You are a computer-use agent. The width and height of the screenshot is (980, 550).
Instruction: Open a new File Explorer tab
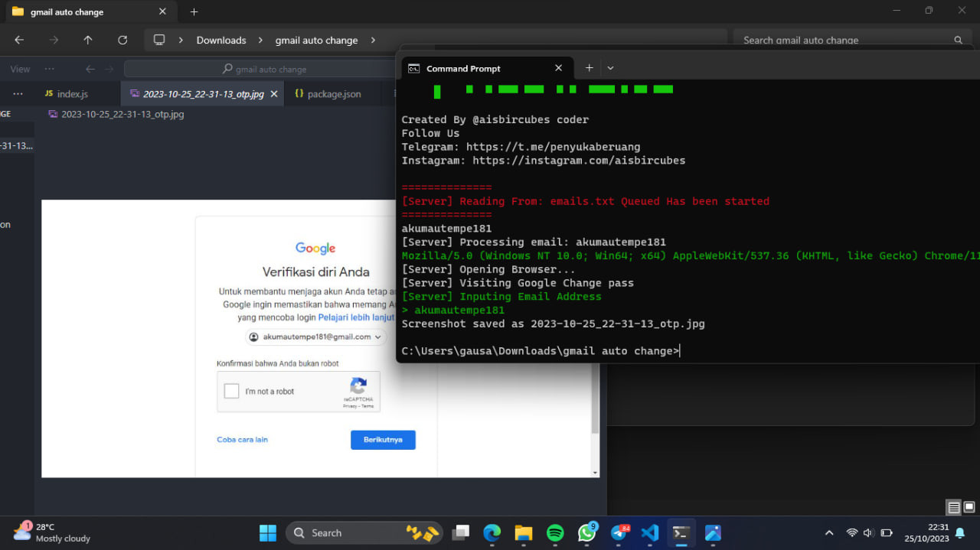coord(194,11)
